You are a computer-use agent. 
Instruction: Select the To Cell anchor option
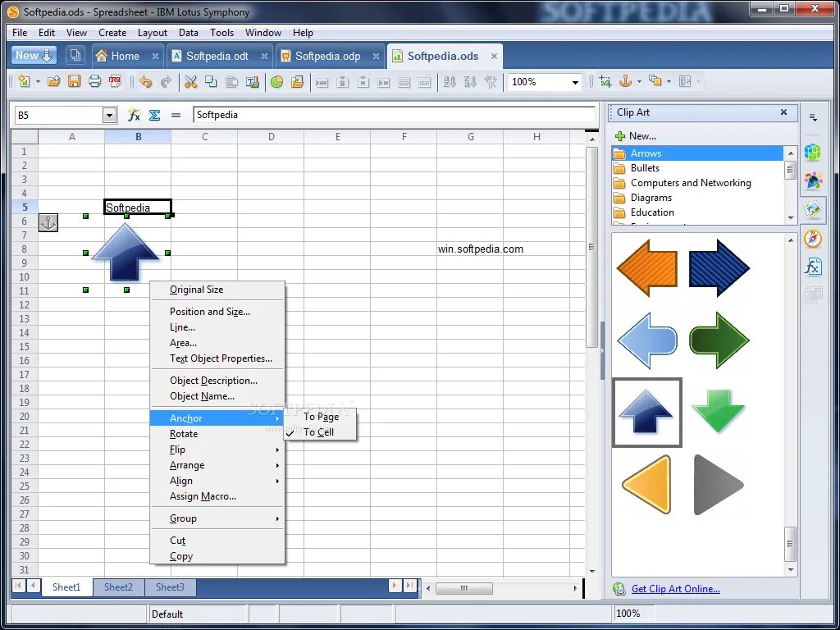(x=319, y=432)
